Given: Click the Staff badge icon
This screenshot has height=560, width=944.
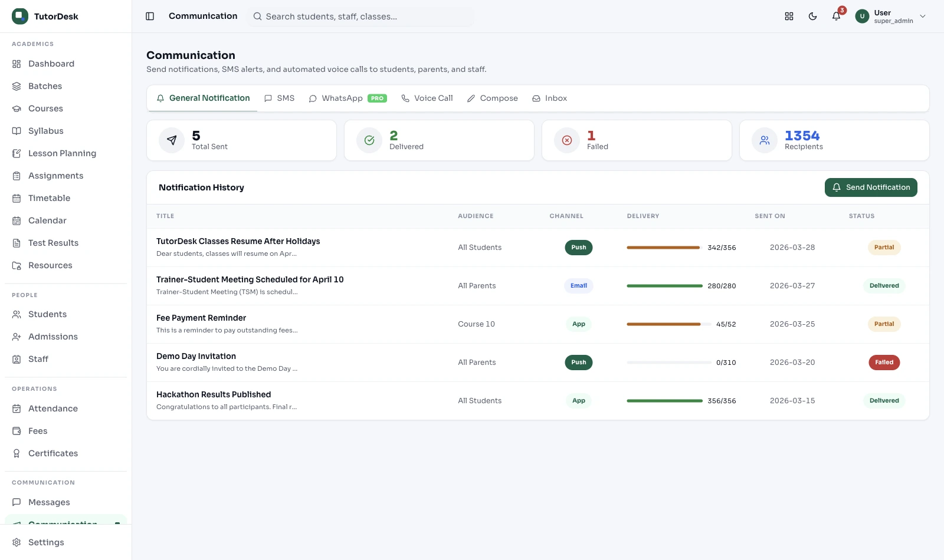Looking at the screenshot, I should [17, 359].
